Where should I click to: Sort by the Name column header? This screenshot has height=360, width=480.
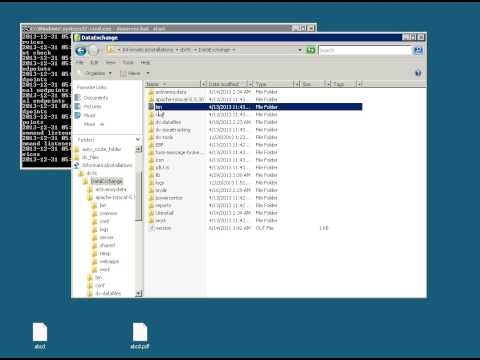point(172,84)
